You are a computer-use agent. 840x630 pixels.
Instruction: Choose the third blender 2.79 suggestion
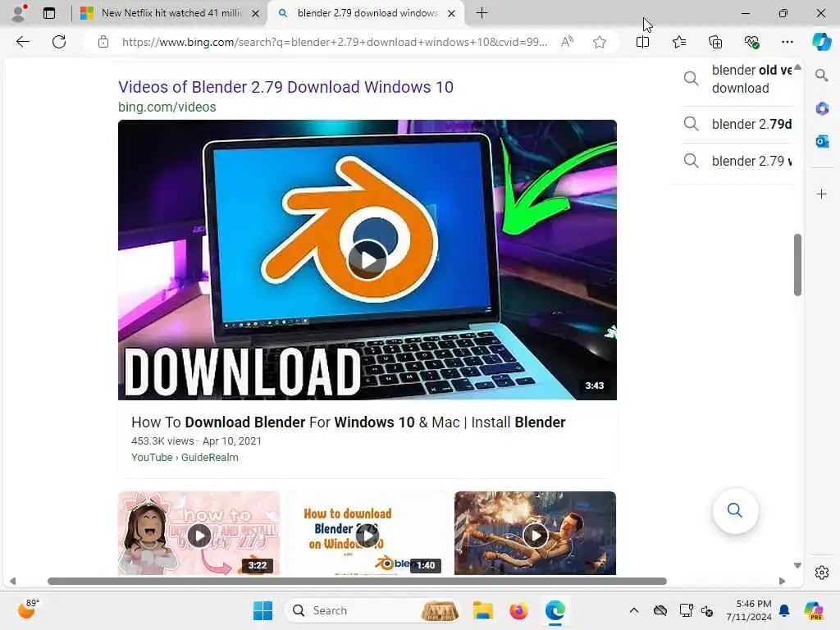click(739, 161)
